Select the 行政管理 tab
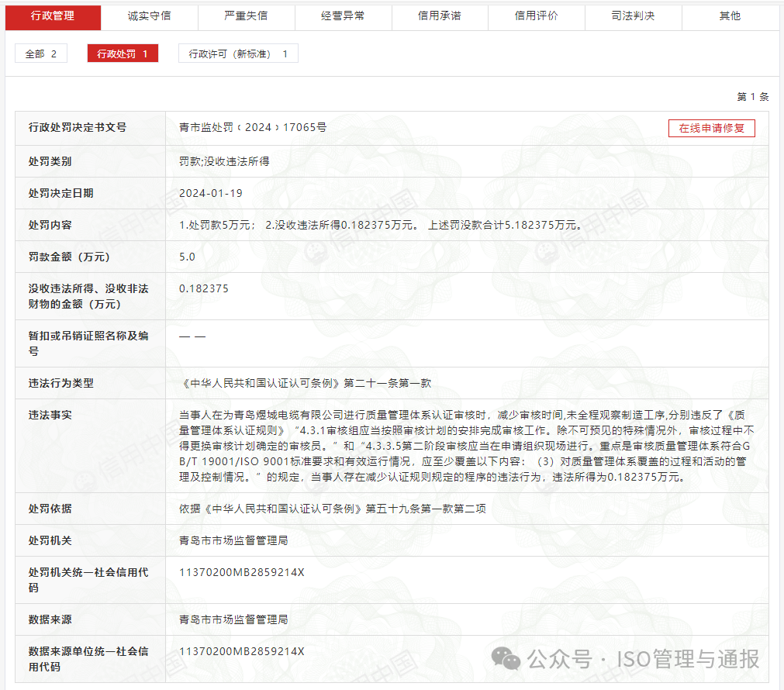 click(52, 17)
